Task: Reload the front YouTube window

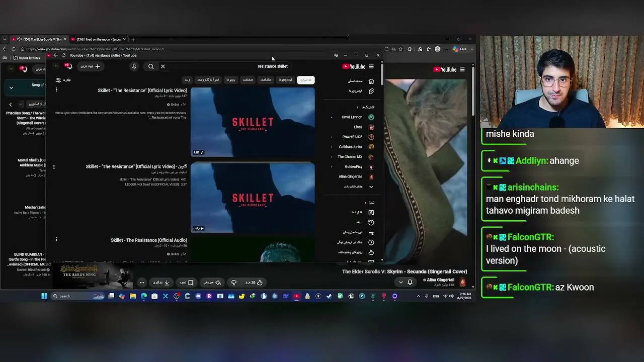Action: (63, 55)
